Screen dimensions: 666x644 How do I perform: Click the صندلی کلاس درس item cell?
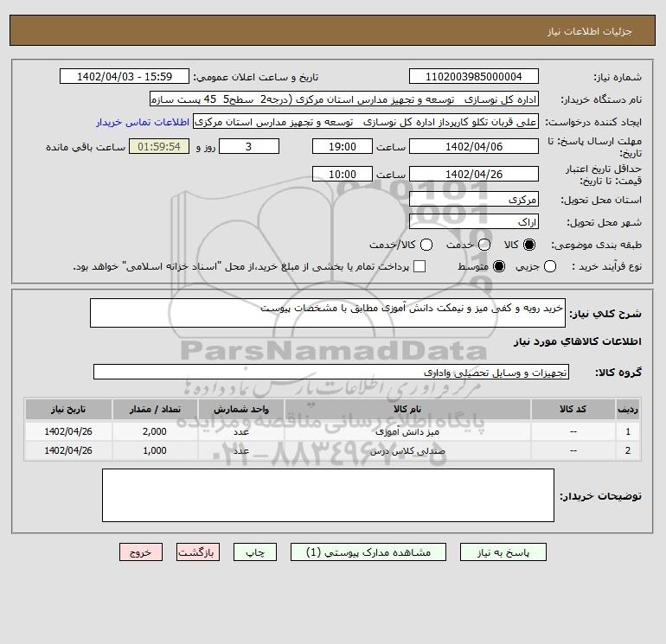(x=407, y=451)
